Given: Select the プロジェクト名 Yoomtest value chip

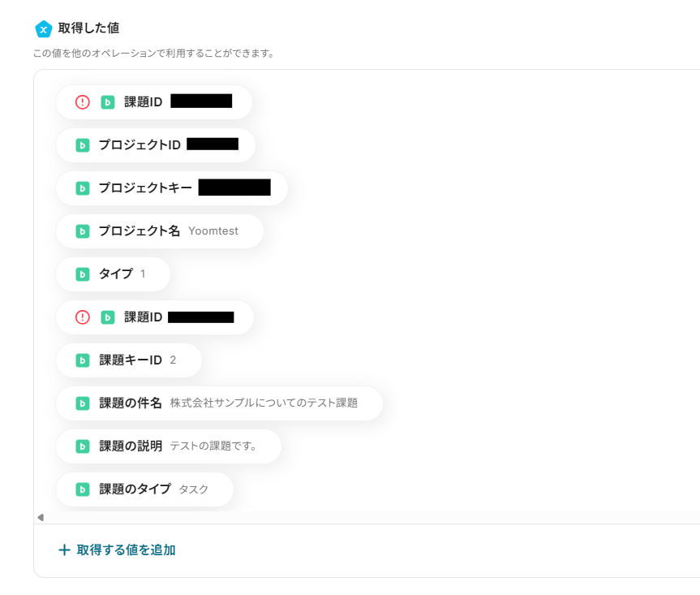Looking at the screenshot, I should click(159, 231).
